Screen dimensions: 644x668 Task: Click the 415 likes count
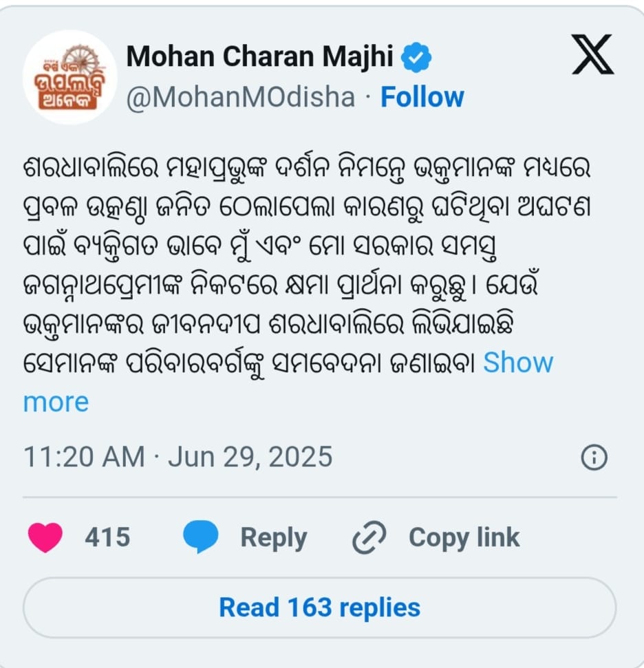pos(107,537)
